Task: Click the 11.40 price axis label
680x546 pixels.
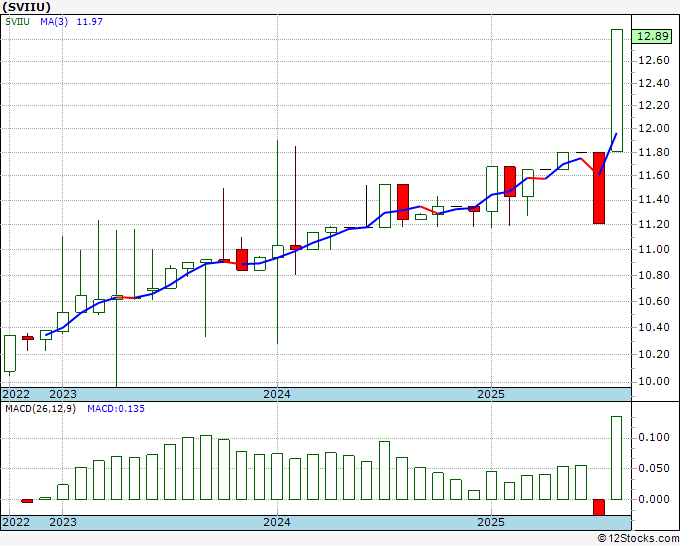Action: 654,200
